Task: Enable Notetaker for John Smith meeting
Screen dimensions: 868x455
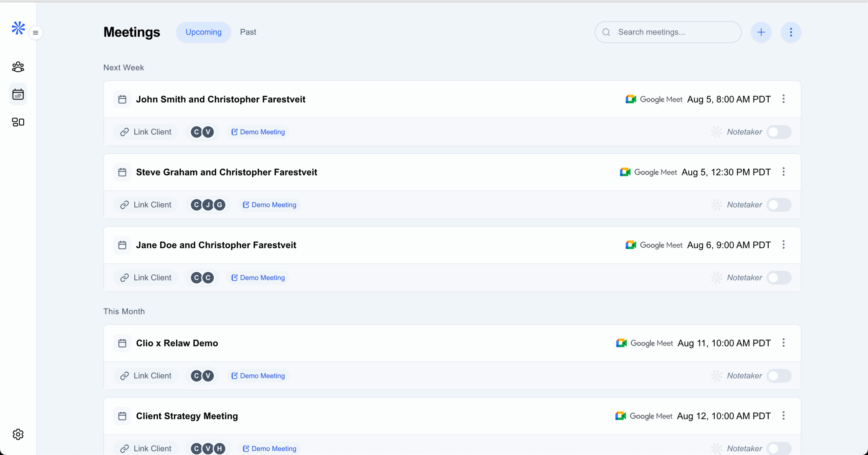Action: [779, 132]
